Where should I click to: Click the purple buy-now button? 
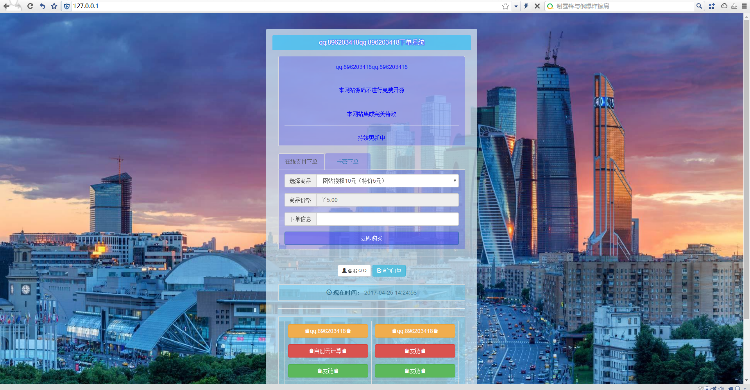pos(371,238)
